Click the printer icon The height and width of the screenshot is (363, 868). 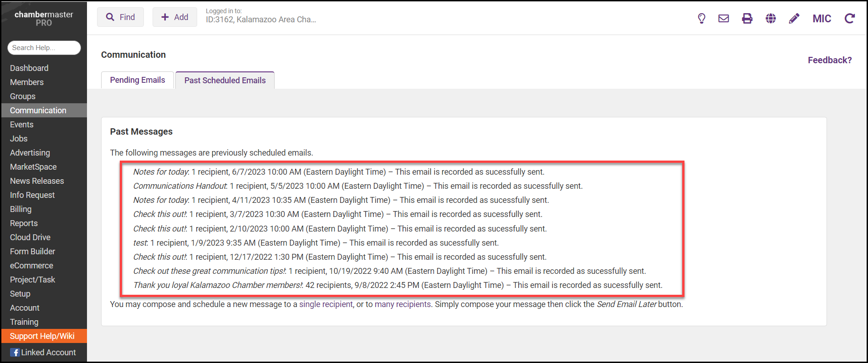click(x=747, y=18)
